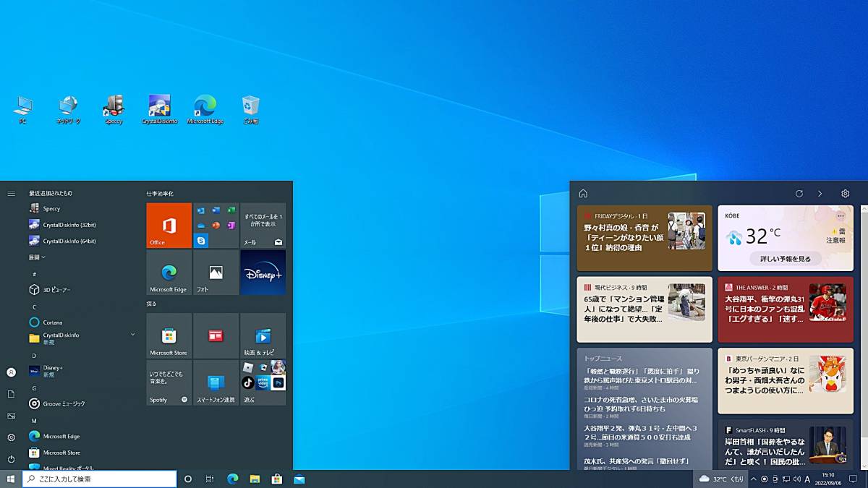Open the user account icon in Start
This screenshot has height=488, width=868.
click(x=11, y=372)
